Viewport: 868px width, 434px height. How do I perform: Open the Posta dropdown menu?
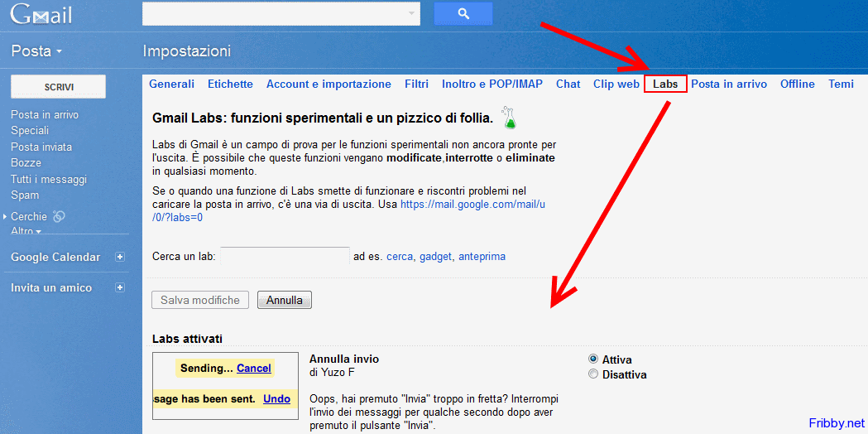click(36, 51)
